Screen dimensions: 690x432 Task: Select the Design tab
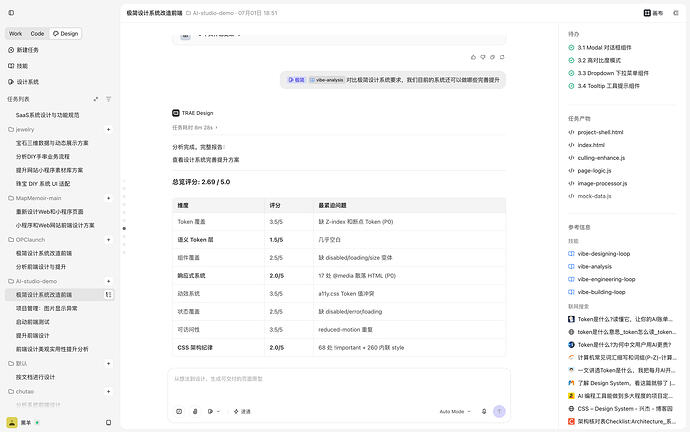[65, 33]
